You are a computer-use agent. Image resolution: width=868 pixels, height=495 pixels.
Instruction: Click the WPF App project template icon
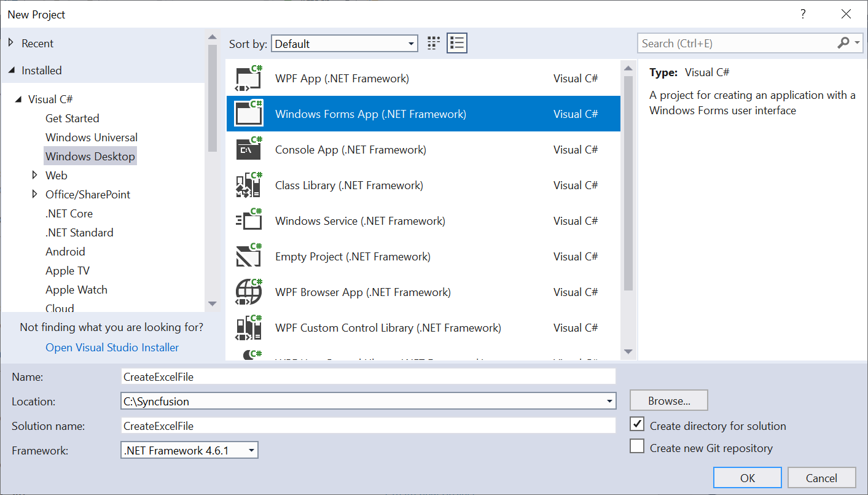249,79
